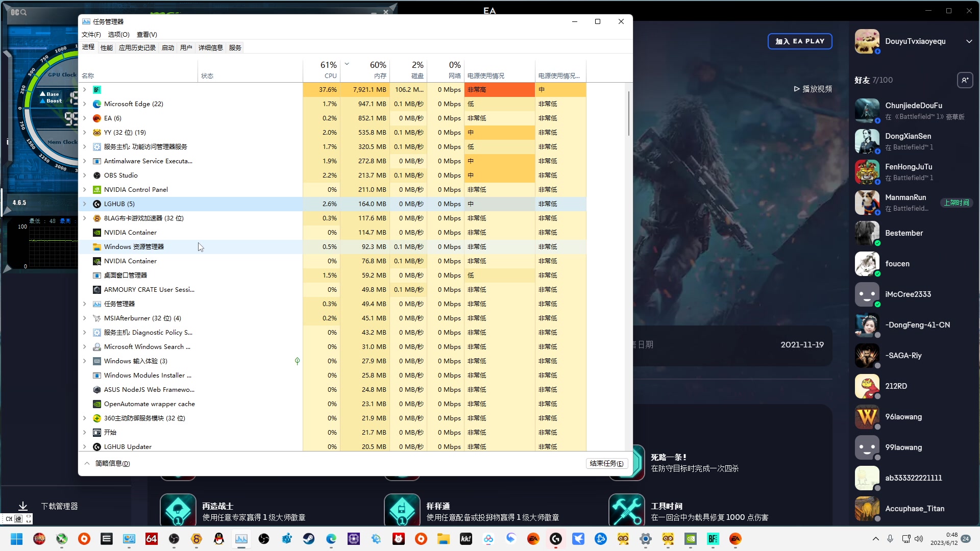980x551 pixels.
Task: Expand the 任务管理器 process row
Action: coord(85,304)
